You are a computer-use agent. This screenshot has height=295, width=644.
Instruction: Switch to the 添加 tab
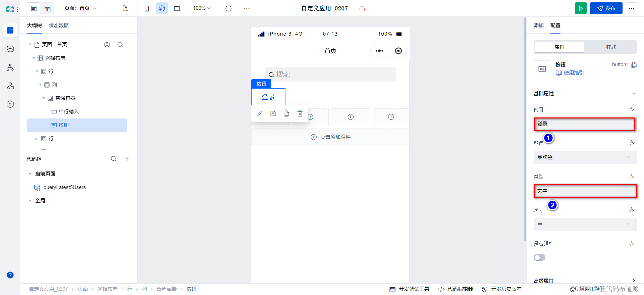coord(539,26)
